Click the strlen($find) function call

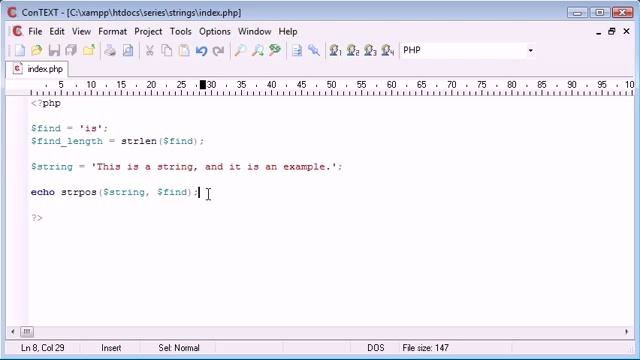click(159, 141)
